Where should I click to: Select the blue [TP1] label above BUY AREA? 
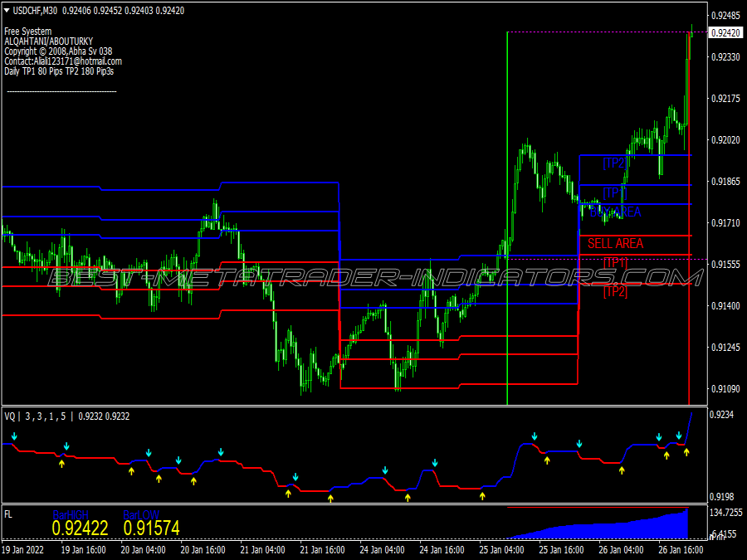pos(615,192)
